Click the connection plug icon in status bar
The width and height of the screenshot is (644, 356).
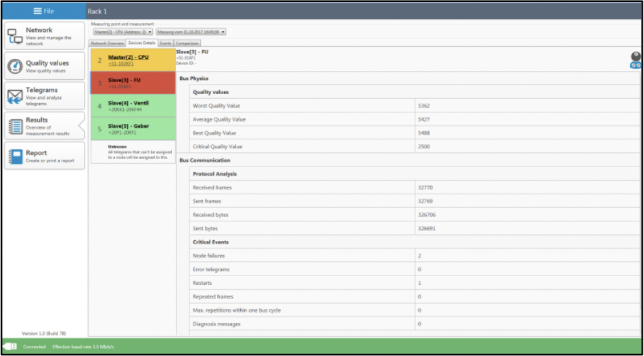(x=10, y=347)
